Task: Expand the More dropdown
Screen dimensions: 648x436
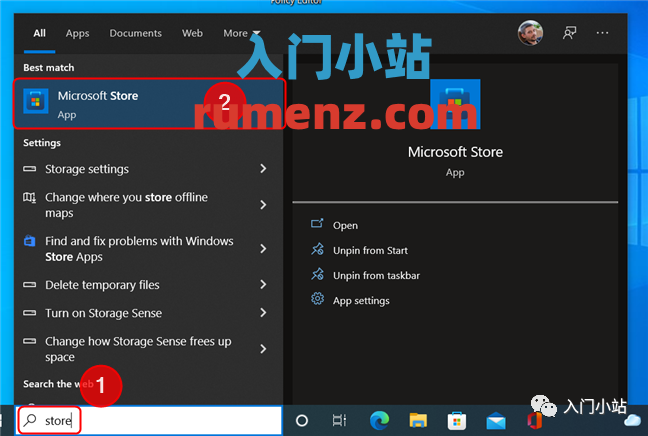Action: pyautogui.click(x=241, y=33)
